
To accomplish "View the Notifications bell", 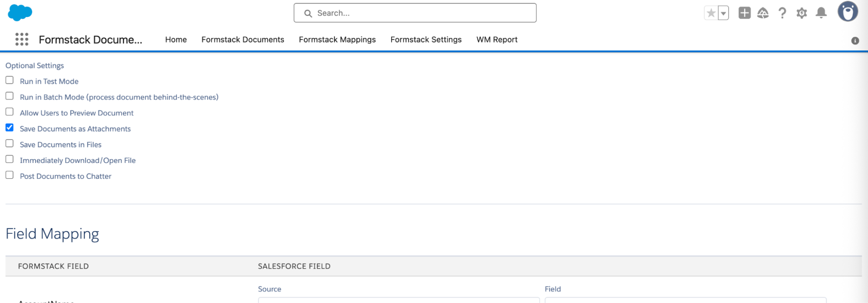I will tap(821, 13).
